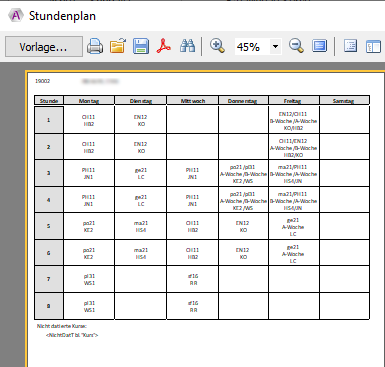Select the Montag column header
385x367 pixels.
(89, 100)
